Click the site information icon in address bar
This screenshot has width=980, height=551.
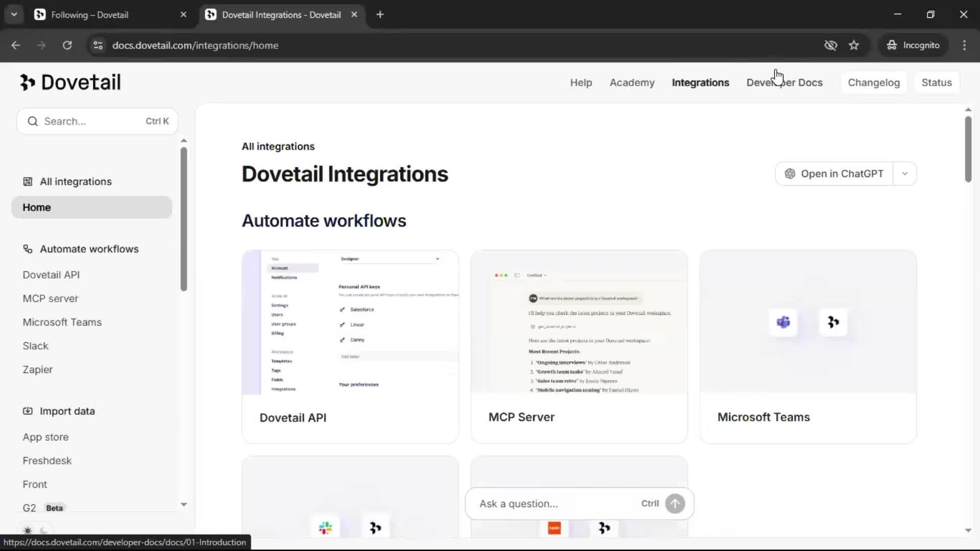tap(98, 45)
